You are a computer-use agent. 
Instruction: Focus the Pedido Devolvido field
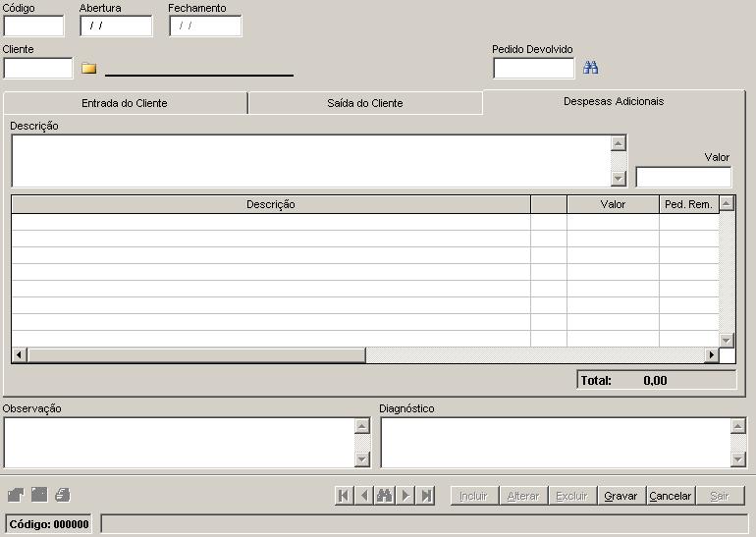coord(534,68)
